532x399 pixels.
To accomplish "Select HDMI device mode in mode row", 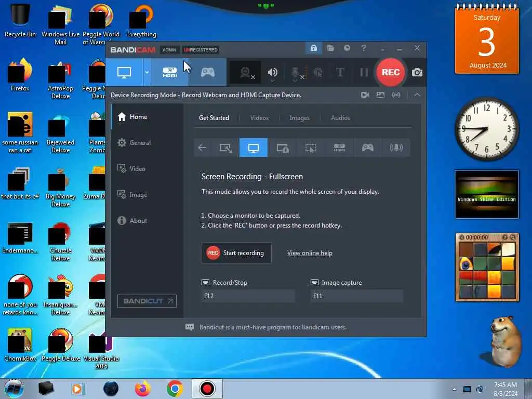I will (x=339, y=148).
